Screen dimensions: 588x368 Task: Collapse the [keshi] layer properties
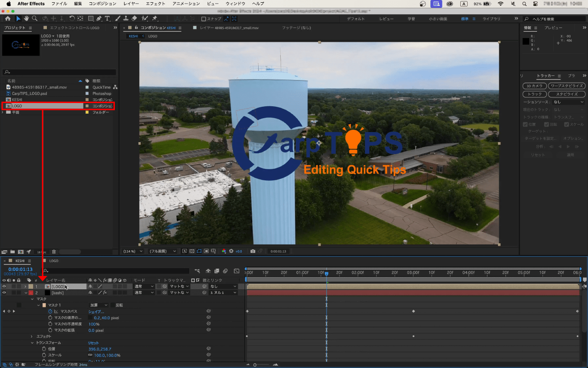[x=25, y=293]
